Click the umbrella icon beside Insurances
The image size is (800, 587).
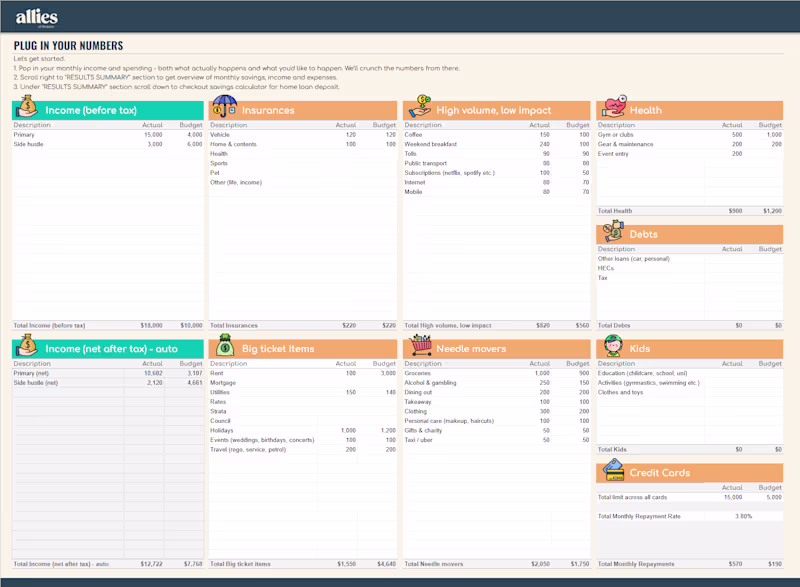coord(224,106)
